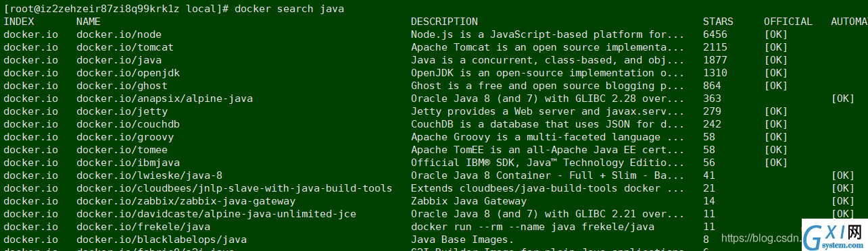
Task: Click the docker.io/tomee image name
Action: pyautogui.click(x=122, y=150)
